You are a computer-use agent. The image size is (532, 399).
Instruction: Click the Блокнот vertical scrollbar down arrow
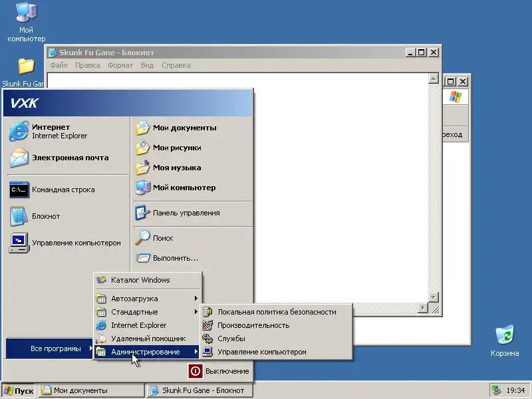click(434, 297)
